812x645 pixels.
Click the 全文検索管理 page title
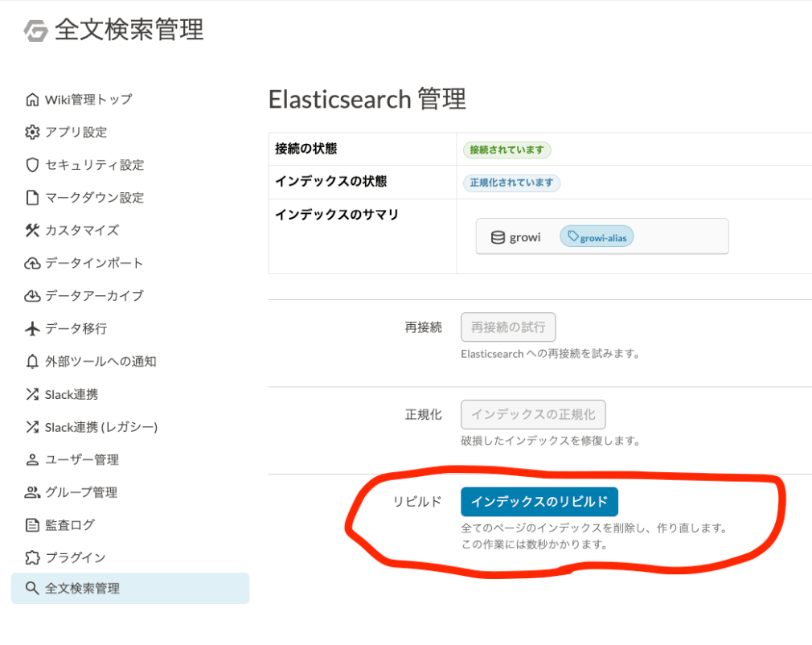click(129, 30)
